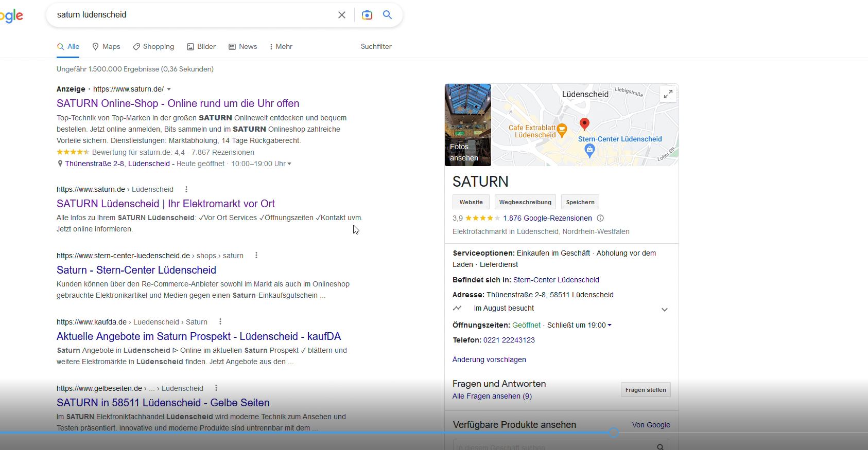
Task: Click Änderung vorschlagen link
Action: coord(489,359)
